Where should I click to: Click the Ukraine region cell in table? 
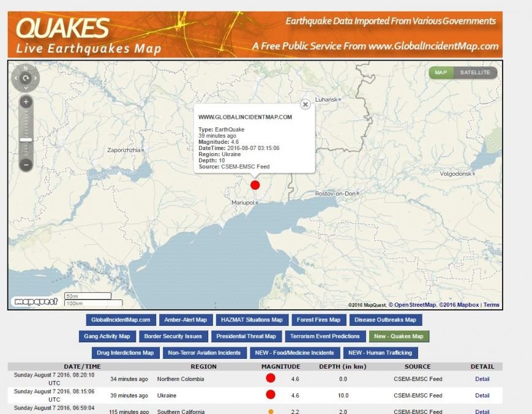[x=167, y=396]
